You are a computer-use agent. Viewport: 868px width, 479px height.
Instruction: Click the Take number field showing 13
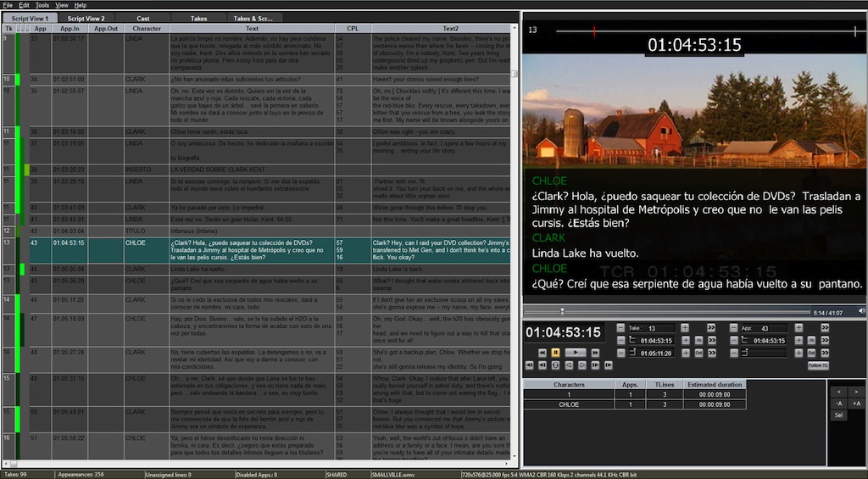[652, 328]
